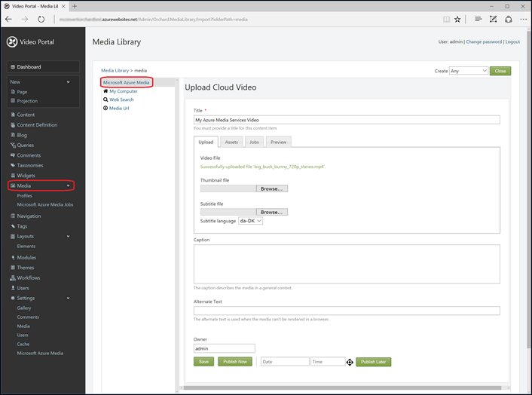Screen dimensions: 532x395
Task: Click the Widgets icon in sidebar
Action: click(13, 176)
